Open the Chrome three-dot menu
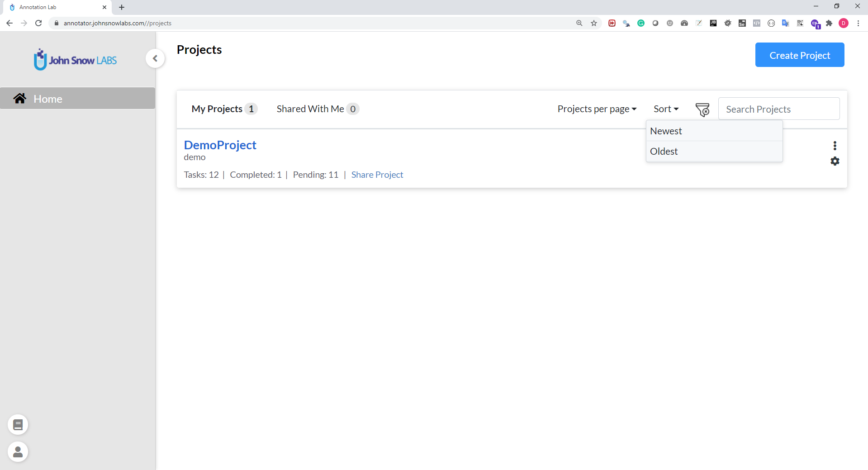This screenshot has width=868, height=470. [x=858, y=23]
